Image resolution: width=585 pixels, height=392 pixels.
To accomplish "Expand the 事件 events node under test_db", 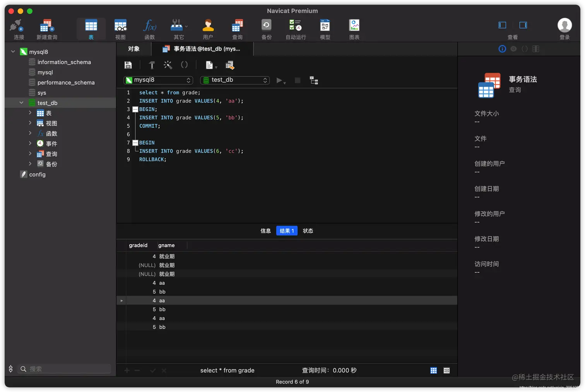I will pyautogui.click(x=30, y=143).
